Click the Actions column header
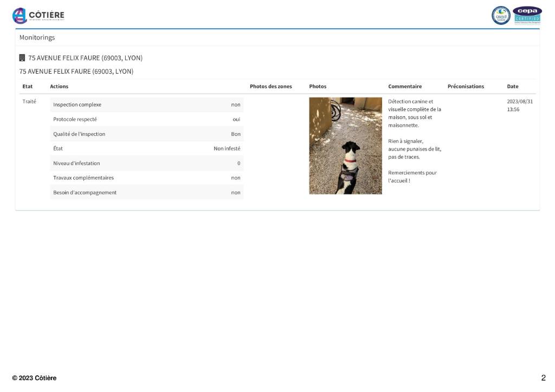555x392 pixels. pyautogui.click(x=59, y=87)
